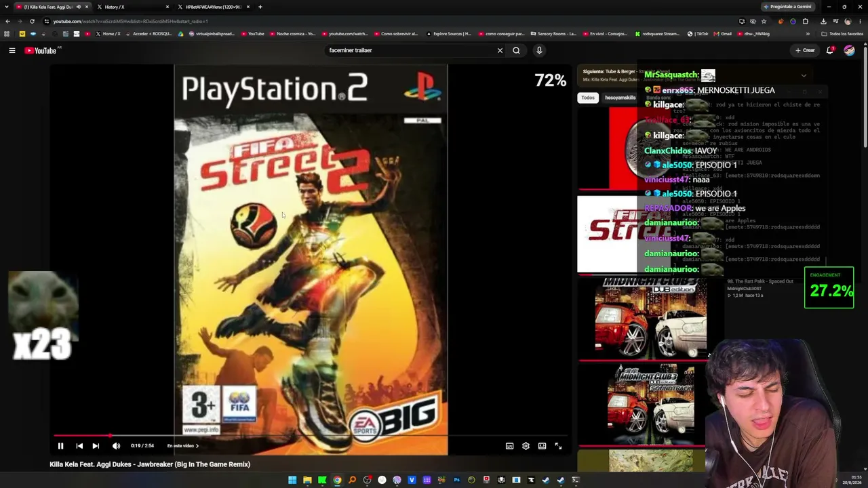The image size is (868, 488).
Task: Launch Photoshop from the taskbar
Action: [x=456, y=480]
